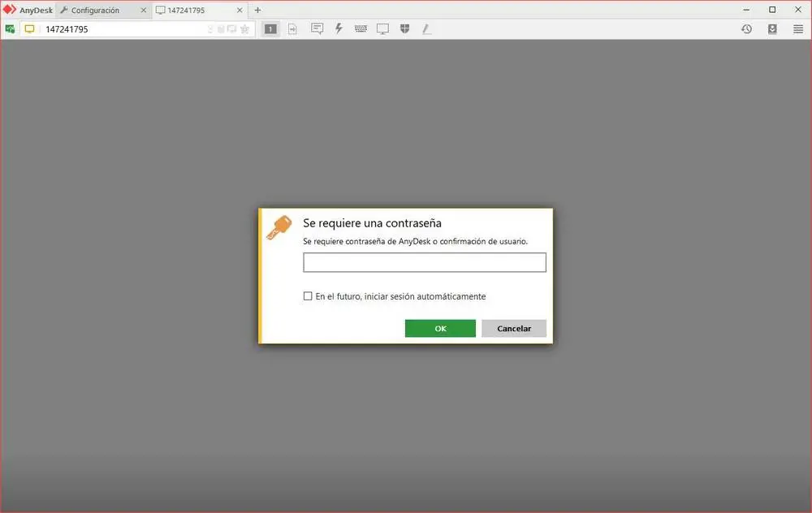Click the monitor icon on 147241795 tab
Image resolution: width=812 pixels, height=513 pixels.
[x=161, y=11]
